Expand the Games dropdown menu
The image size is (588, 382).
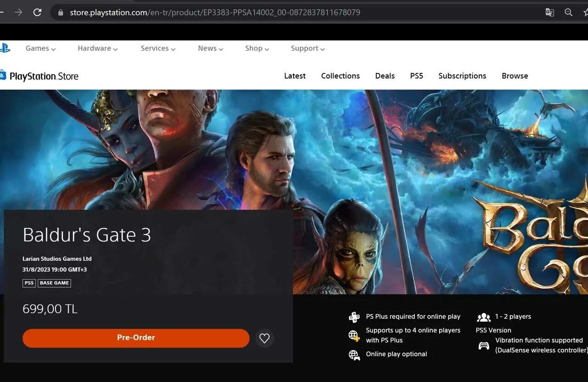pyautogui.click(x=40, y=48)
